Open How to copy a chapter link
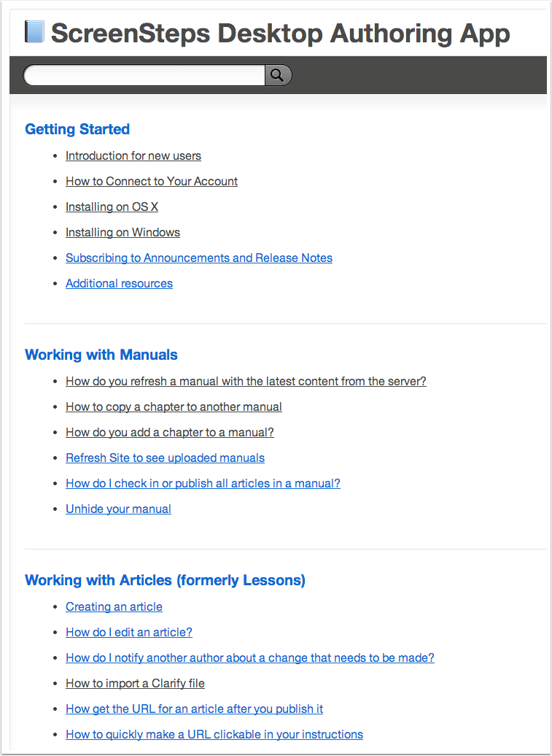Screen dimensions: 552x756 (174, 407)
